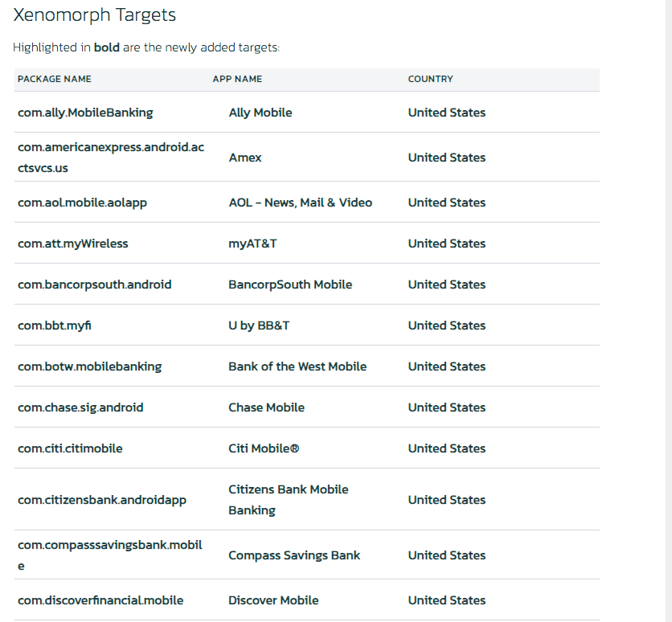Click the Xenomorph Targets heading
Viewport: 672px width, 622px height.
point(94,15)
